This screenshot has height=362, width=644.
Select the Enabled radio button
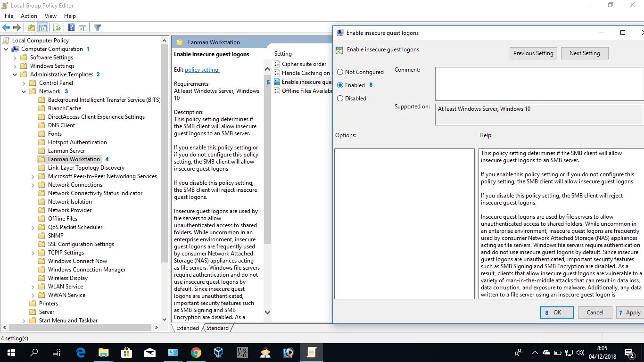340,85
